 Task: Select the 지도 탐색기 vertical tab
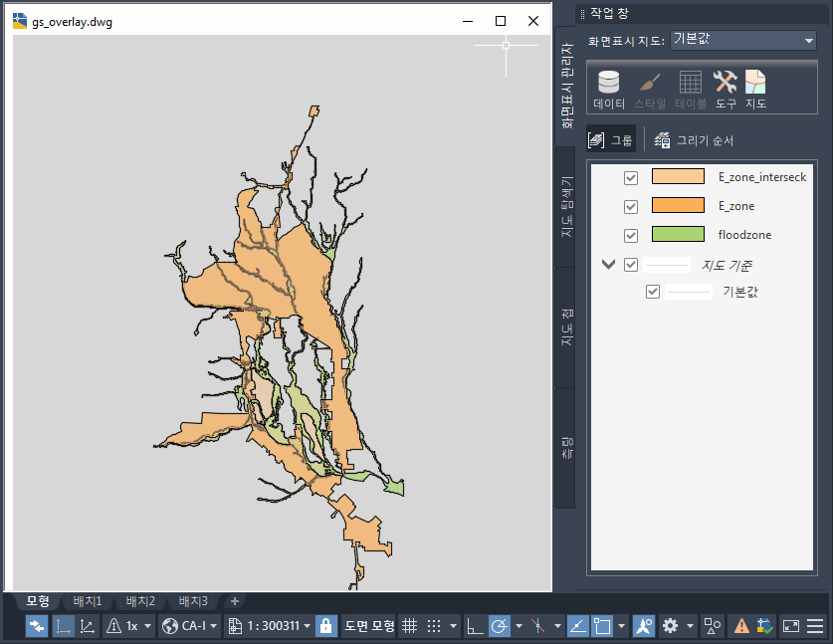click(565, 207)
